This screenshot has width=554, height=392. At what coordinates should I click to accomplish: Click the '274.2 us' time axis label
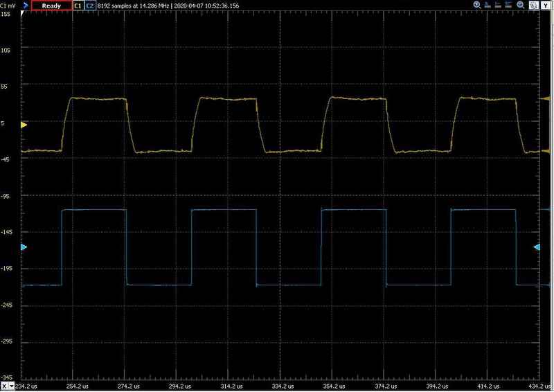[129, 386]
